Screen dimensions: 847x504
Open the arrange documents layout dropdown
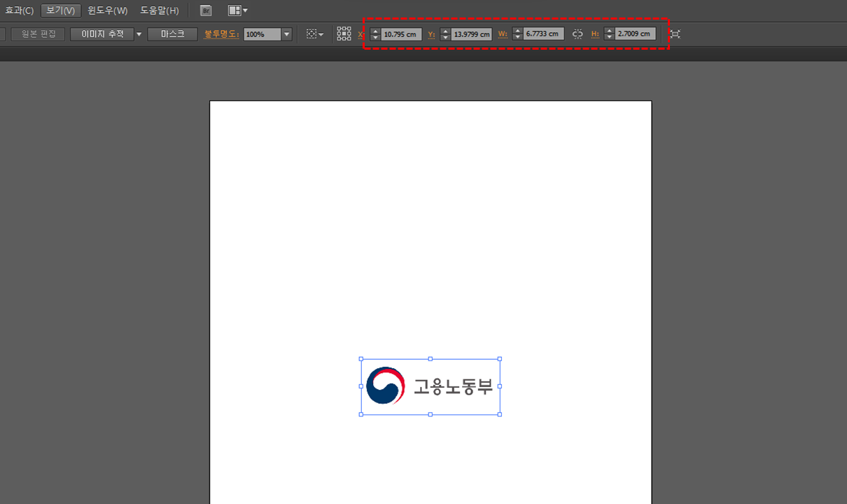coord(238,10)
